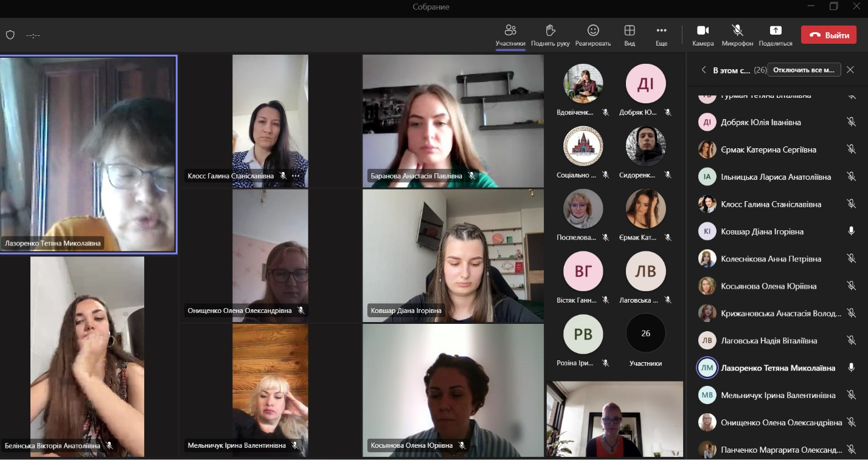The width and height of the screenshot is (868, 460).
Task: Select Ільницька Лариса Анатоліївна in participant list
Action: coord(777,177)
